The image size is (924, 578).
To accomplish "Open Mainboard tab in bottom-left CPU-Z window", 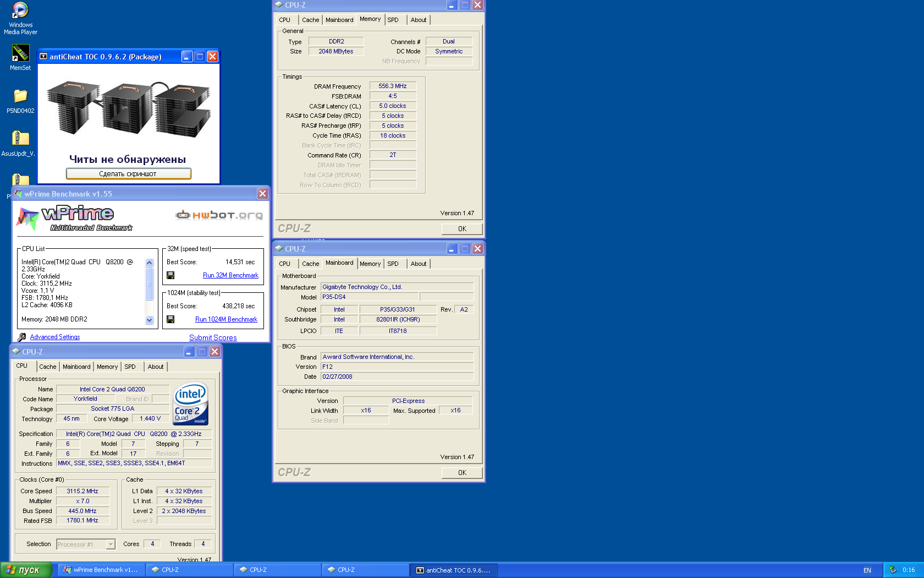I will (x=76, y=367).
